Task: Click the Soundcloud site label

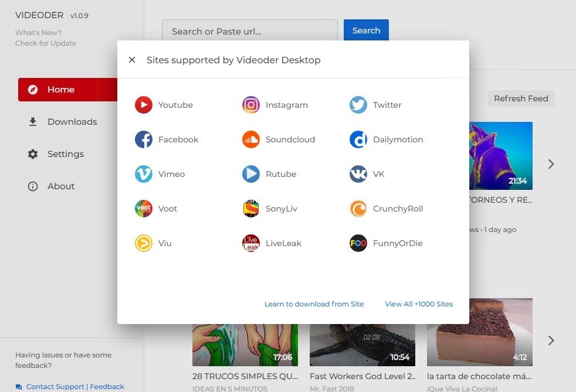Action: (x=290, y=139)
